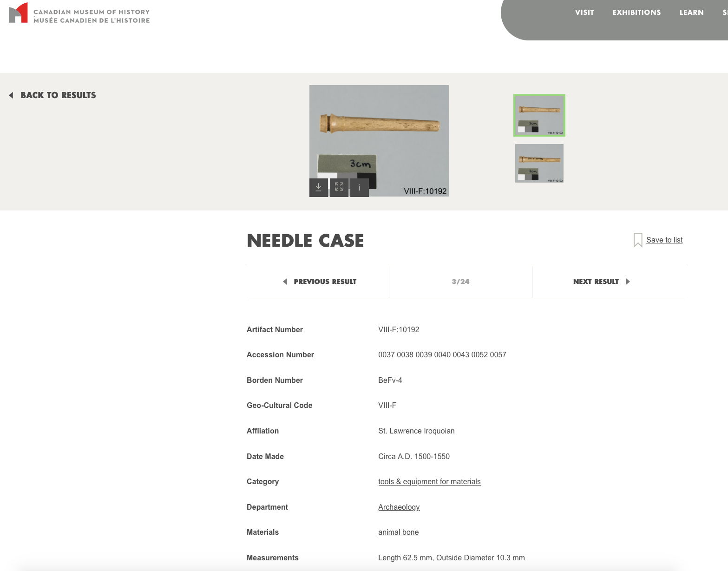Click the bookmark icon beside Save to list
Viewport: 728px width, 571px height.
pos(638,240)
